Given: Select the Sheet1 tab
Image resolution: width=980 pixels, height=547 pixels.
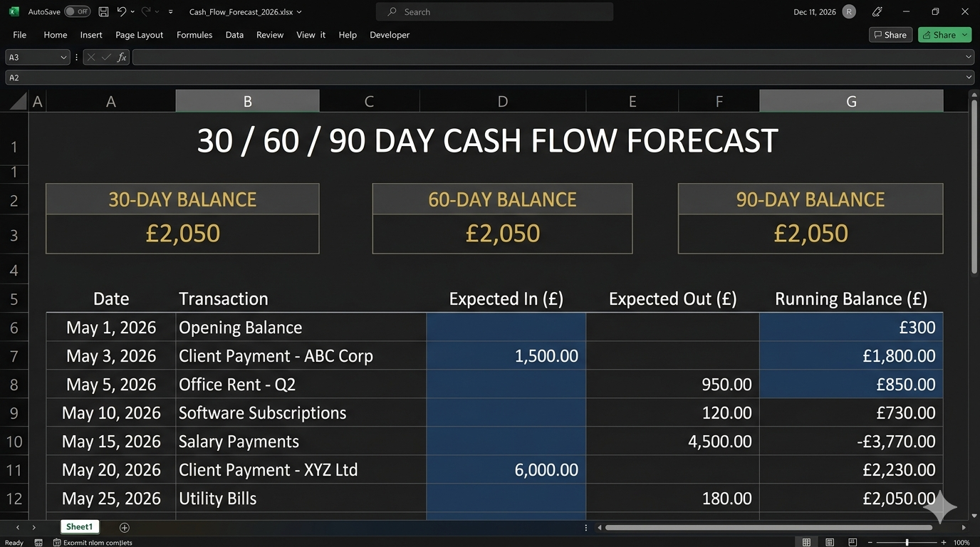Looking at the screenshot, I should click(79, 527).
